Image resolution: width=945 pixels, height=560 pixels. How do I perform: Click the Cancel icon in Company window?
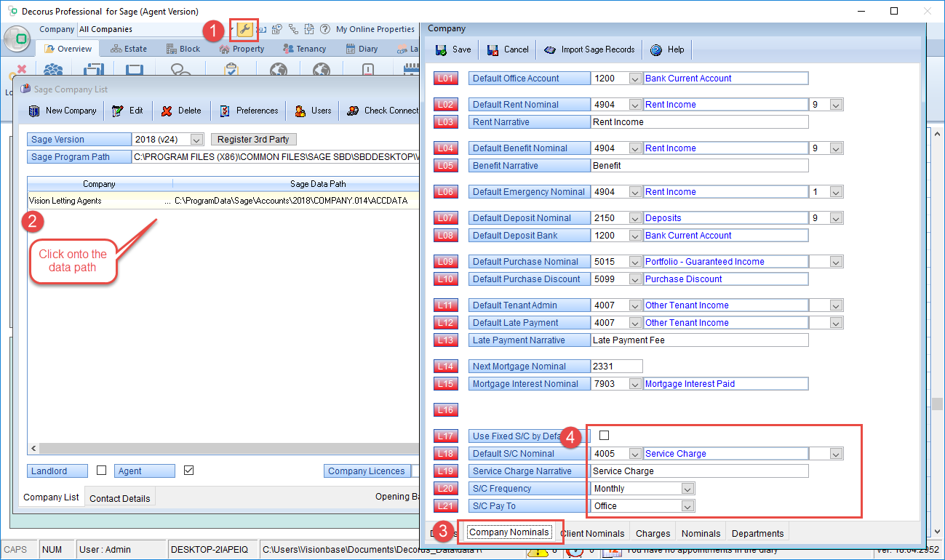coord(492,49)
